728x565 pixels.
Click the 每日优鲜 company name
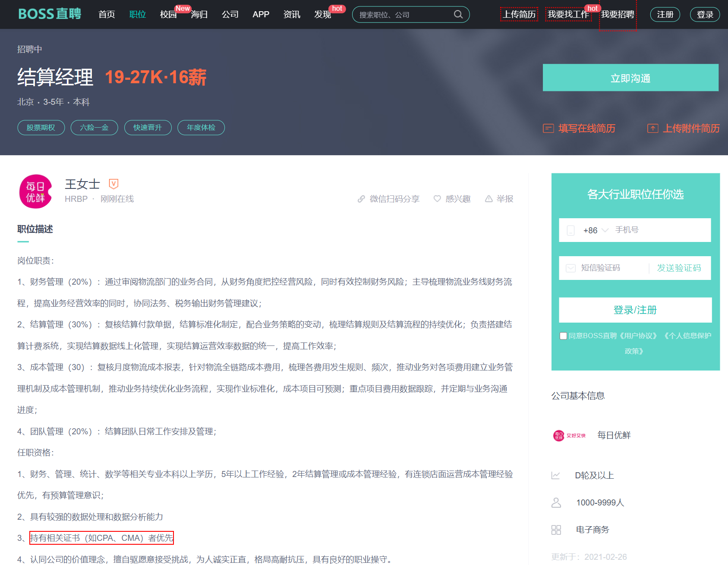coord(614,436)
